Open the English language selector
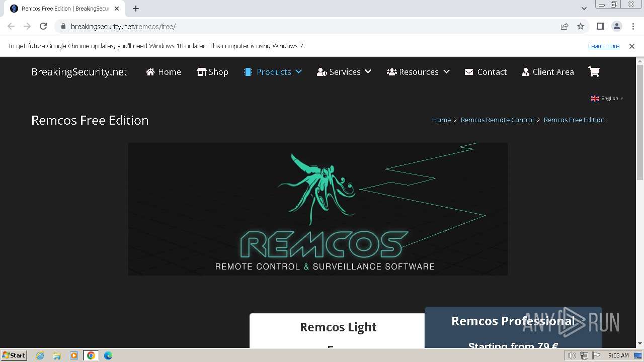644x362 pixels. click(x=607, y=99)
